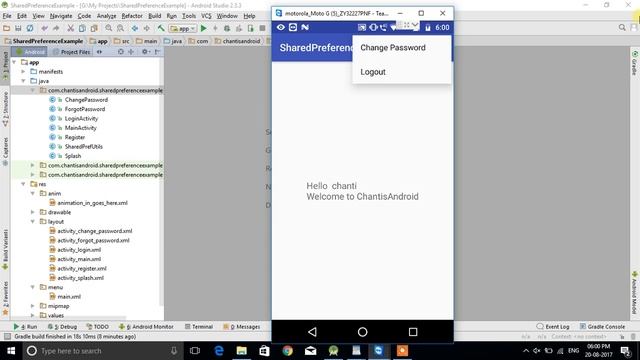The image size is (640, 360).
Task: Click the Replace magnifier icon
Action: tap(120, 28)
